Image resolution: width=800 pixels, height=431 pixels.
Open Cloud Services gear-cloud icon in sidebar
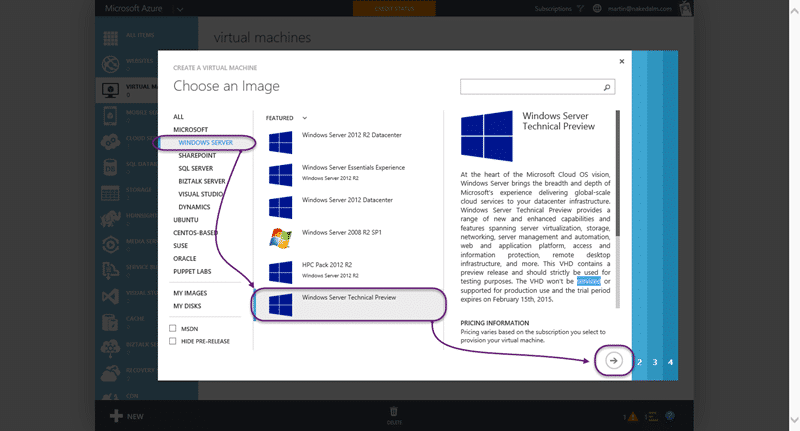110,142
